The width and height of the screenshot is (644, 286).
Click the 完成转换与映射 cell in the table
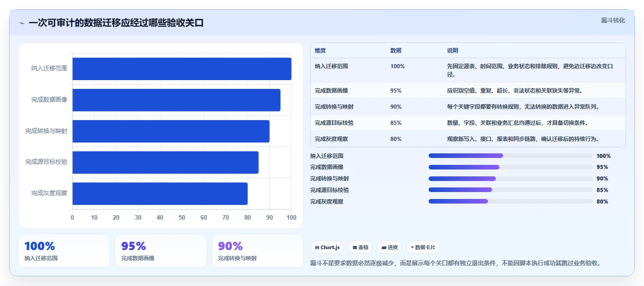pyautogui.click(x=334, y=106)
